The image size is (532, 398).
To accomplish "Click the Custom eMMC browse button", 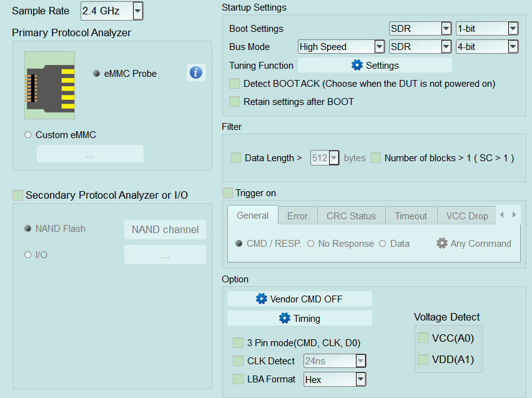I will coord(90,154).
